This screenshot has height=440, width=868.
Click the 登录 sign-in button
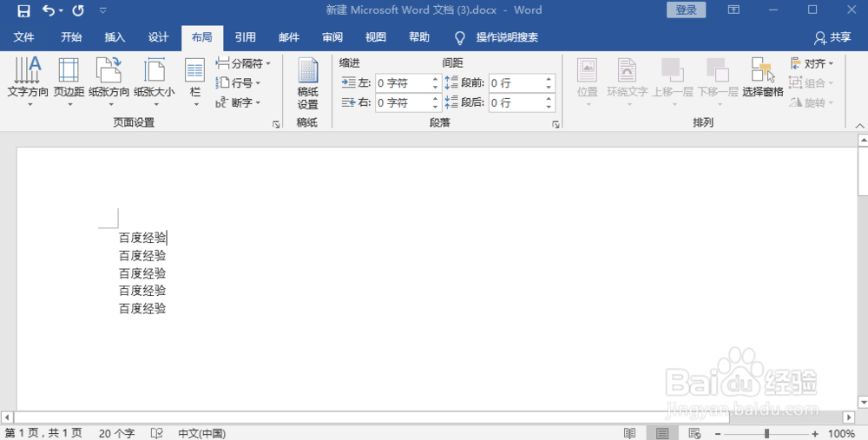coord(686,10)
